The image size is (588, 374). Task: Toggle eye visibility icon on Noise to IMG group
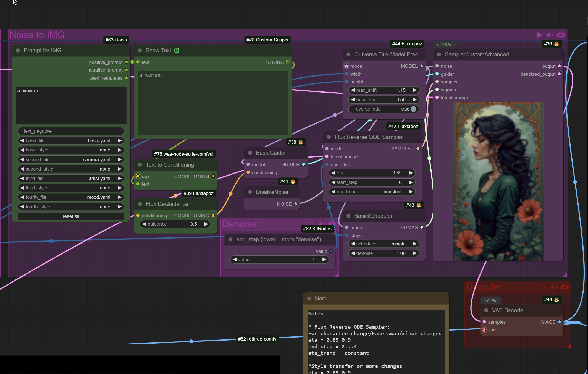click(560, 35)
